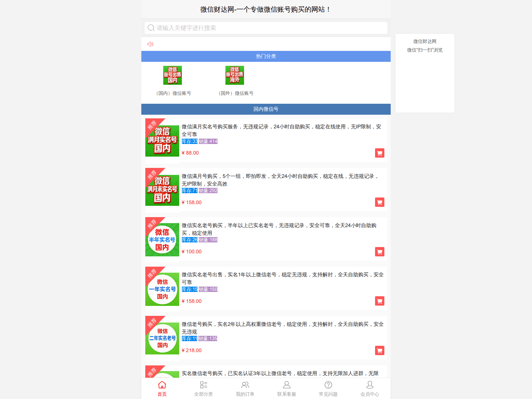Open the 我的订单 bottom tab
The width and height of the screenshot is (532, 399).
click(x=245, y=389)
